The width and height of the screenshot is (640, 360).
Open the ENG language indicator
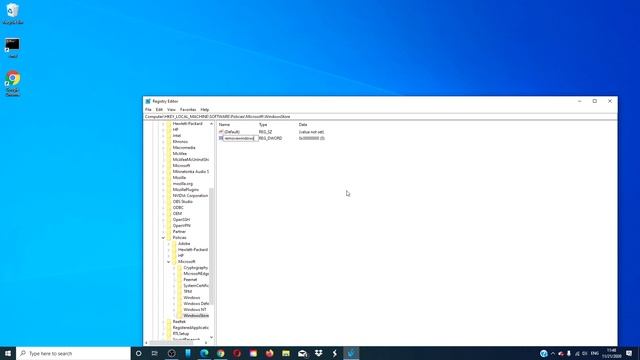(595, 353)
